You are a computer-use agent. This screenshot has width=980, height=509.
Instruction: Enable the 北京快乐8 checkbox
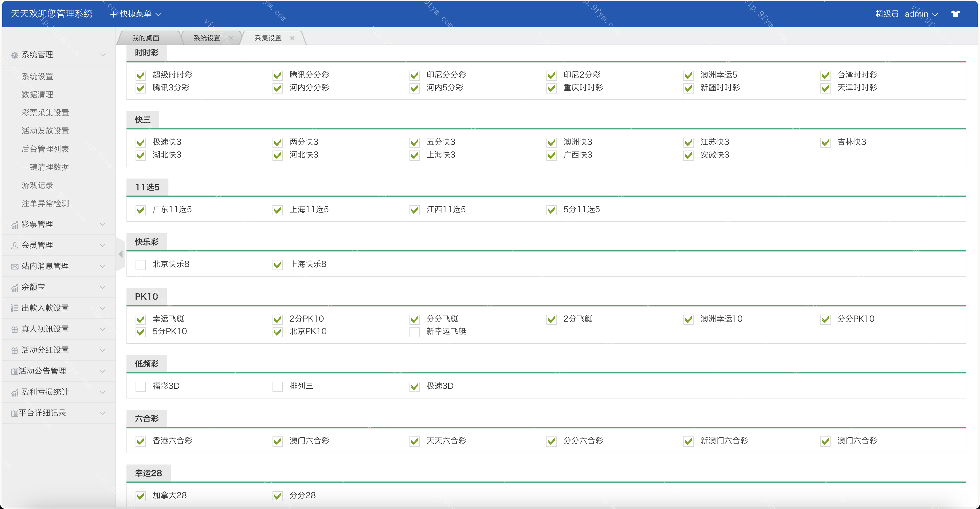141,265
